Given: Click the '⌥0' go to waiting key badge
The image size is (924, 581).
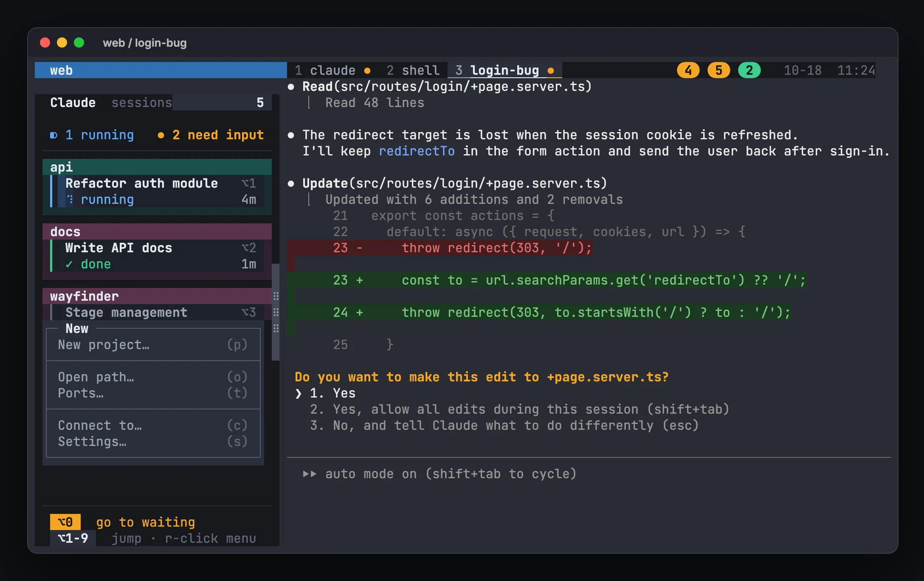Looking at the screenshot, I should coord(65,522).
